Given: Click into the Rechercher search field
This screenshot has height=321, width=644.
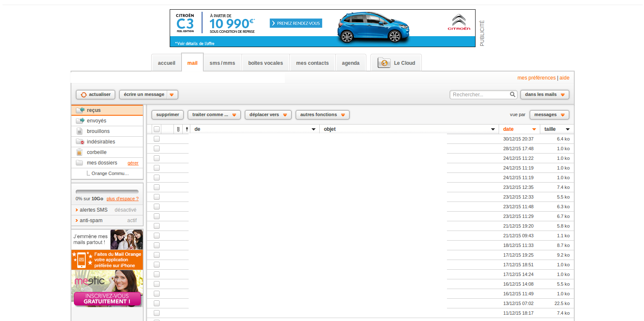Looking at the screenshot, I should 479,95.
